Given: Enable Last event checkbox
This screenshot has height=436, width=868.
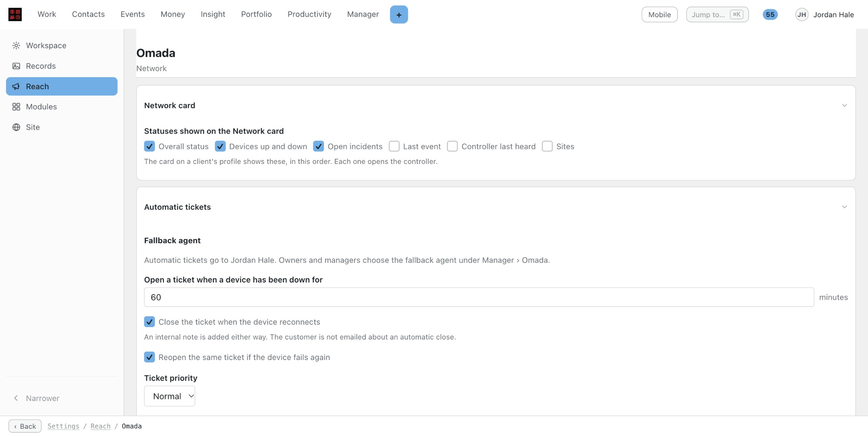Looking at the screenshot, I should pyautogui.click(x=394, y=146).
